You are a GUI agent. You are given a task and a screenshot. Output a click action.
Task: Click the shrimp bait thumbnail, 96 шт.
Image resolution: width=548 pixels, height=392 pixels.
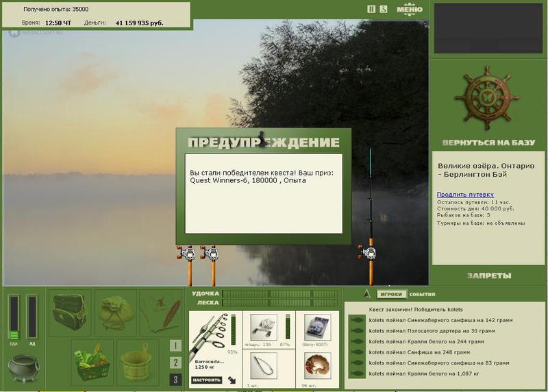coord(317,366)
